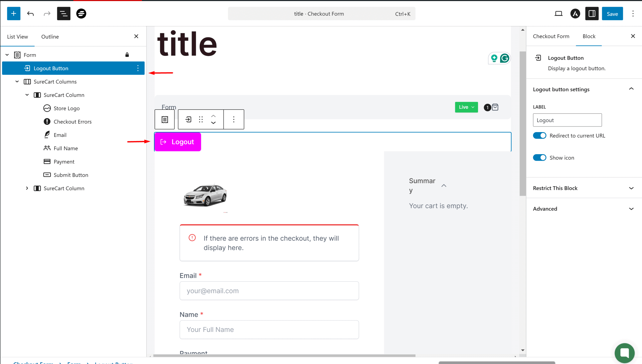Open the Live mode dropdown

[466, 107]
